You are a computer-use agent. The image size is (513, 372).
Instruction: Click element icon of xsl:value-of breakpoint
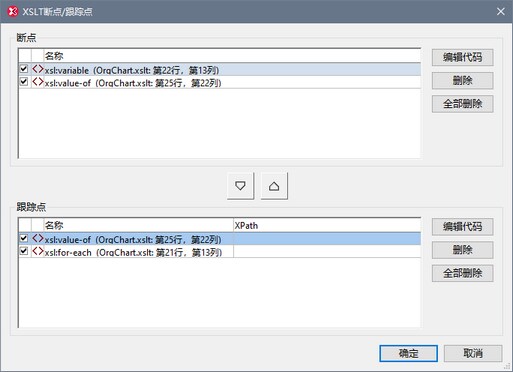tap(38, 82)
